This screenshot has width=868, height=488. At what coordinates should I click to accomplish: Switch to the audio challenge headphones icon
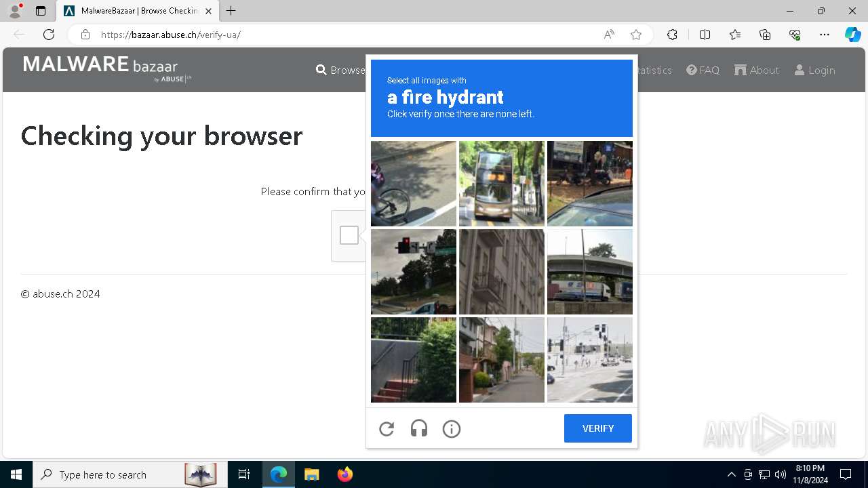pyautogui.click(x=419, y=428)
